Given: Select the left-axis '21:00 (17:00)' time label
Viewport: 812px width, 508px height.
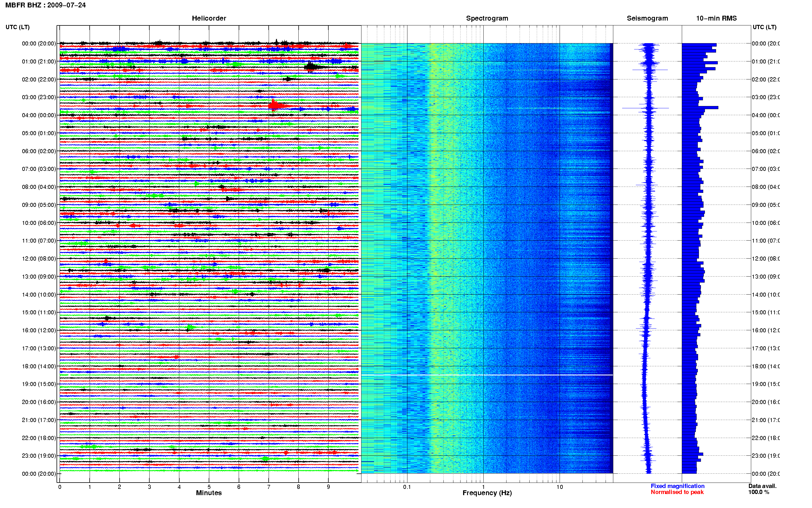Looking at the screenshot, I should point(39,420).
